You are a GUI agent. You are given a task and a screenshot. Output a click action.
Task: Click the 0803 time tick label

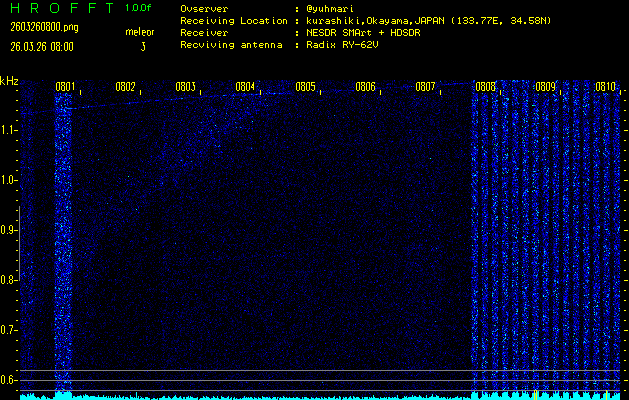[185, 87]
